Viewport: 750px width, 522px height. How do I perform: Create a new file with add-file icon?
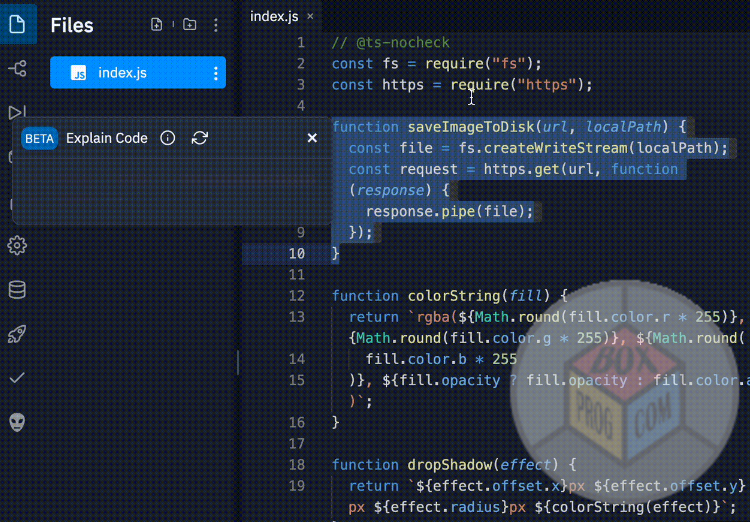[x=156, y=25]
